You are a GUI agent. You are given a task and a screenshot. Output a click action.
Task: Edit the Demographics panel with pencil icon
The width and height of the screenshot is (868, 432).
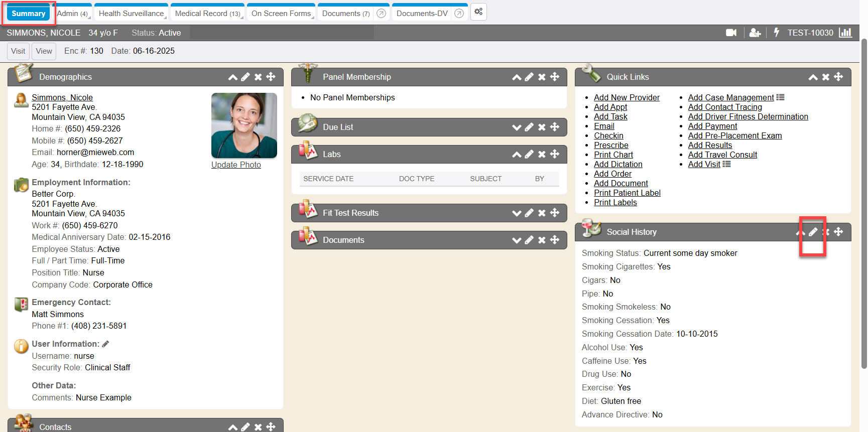pos(245,77)
